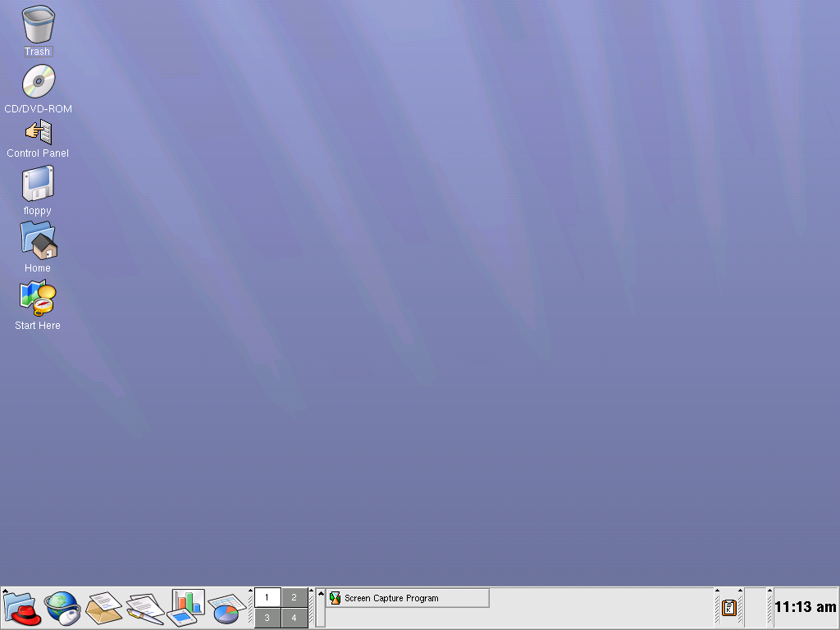
Task: Open the presentation app chart icon
Action: 186,607
